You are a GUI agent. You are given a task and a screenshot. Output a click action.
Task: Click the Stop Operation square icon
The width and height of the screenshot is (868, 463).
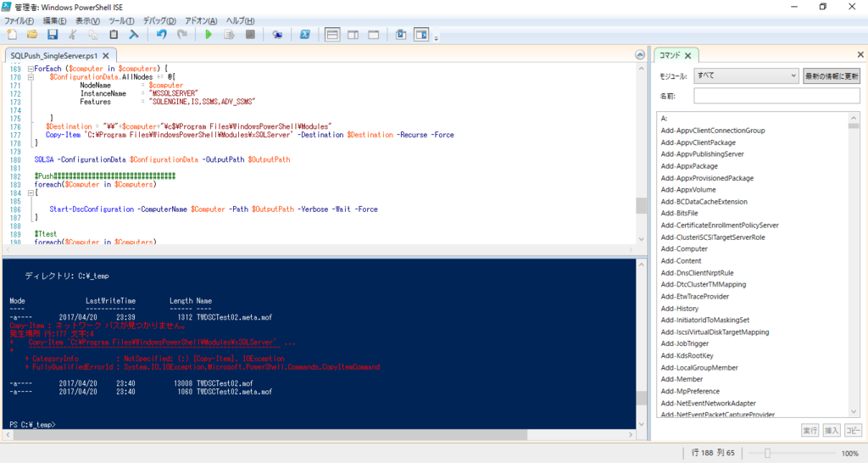click(250, 35)
